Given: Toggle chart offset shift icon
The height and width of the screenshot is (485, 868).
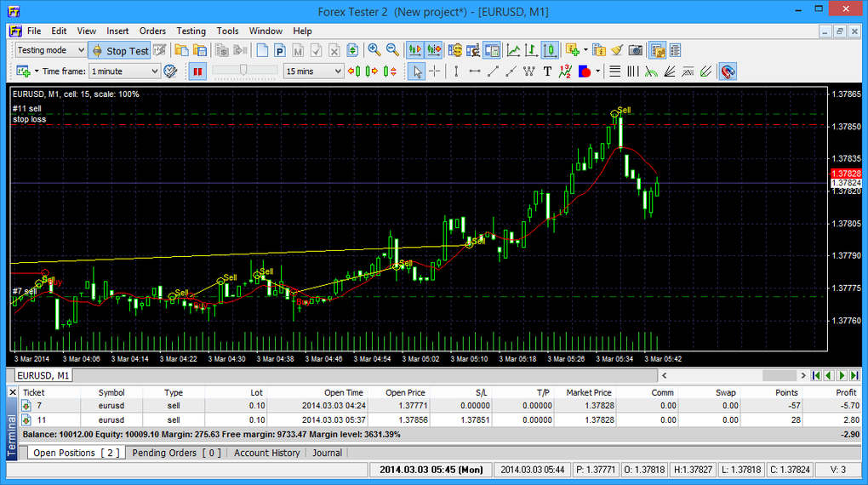Looking at the screenshot, I should (x=433, y=50).
